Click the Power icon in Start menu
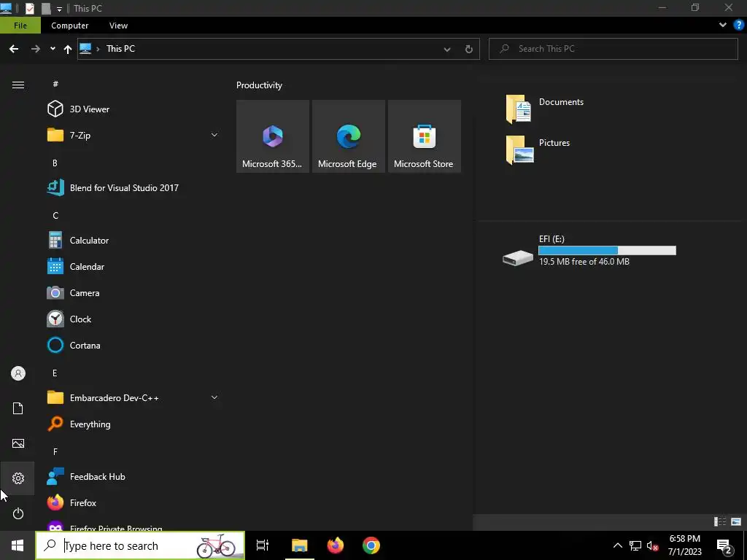 point(18,513)
